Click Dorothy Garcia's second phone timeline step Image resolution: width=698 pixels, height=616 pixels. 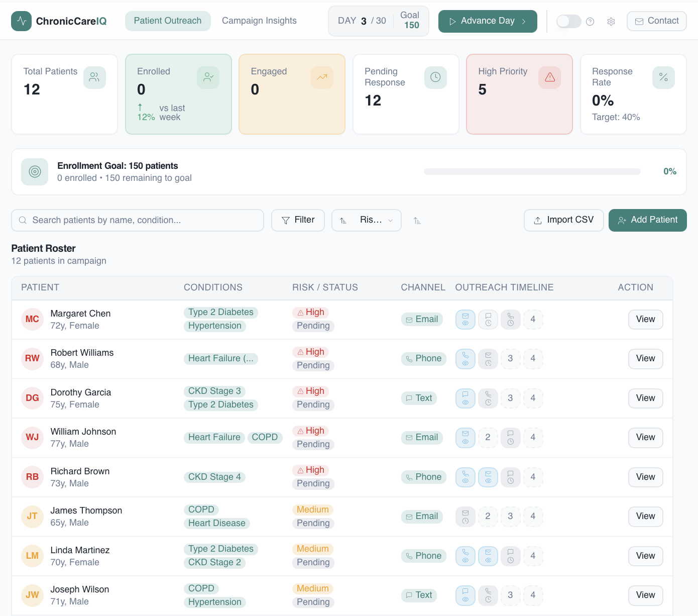coord(488,398)
